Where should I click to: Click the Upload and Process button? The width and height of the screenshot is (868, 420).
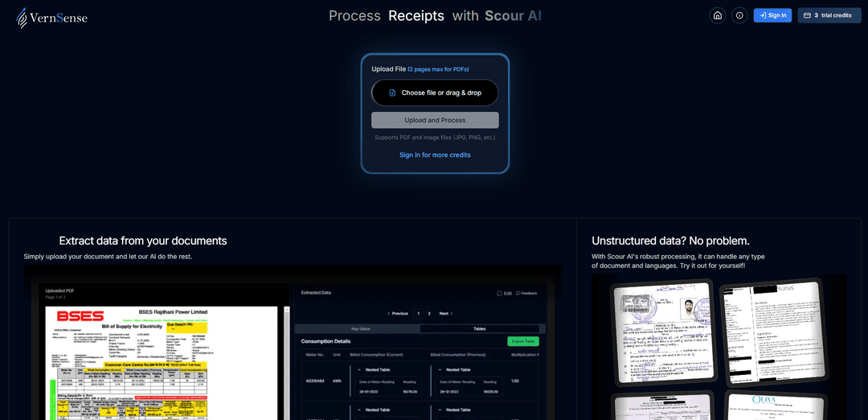[435, 120]
